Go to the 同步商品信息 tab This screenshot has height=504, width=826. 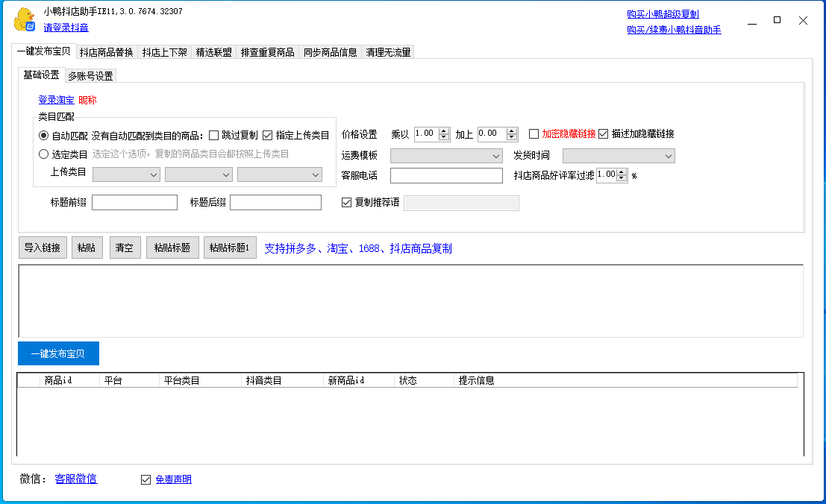click(x=331, y=52)
